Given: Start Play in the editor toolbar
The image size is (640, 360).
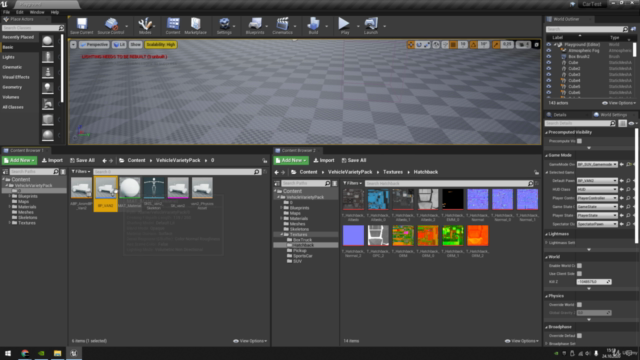Looking at the screenshot, I should point(344,26).
